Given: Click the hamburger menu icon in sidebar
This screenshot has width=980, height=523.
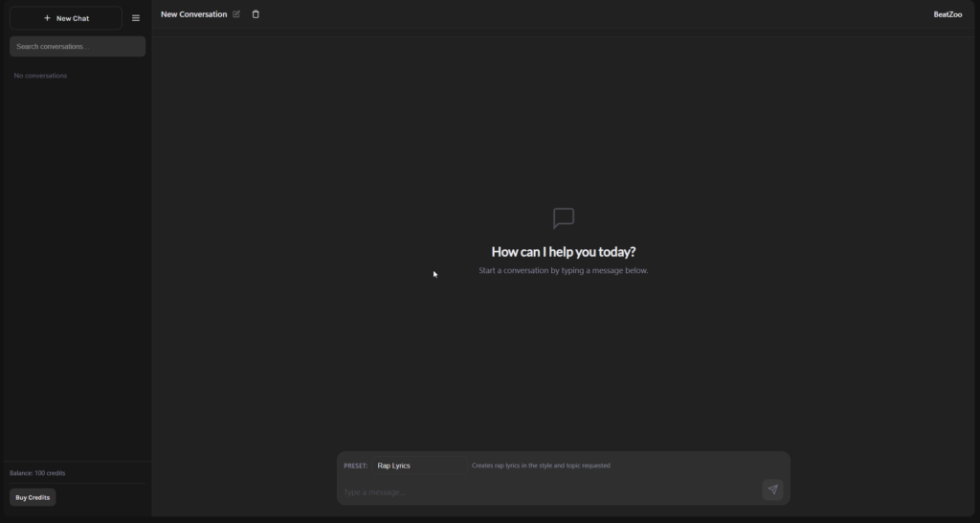Looking at the screenshot, I should pos(136,18).
